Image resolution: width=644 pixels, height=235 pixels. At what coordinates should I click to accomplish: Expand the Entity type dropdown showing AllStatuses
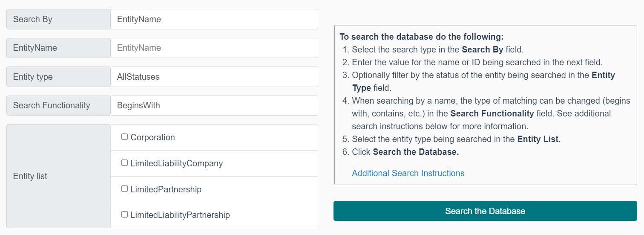point(214,77)
